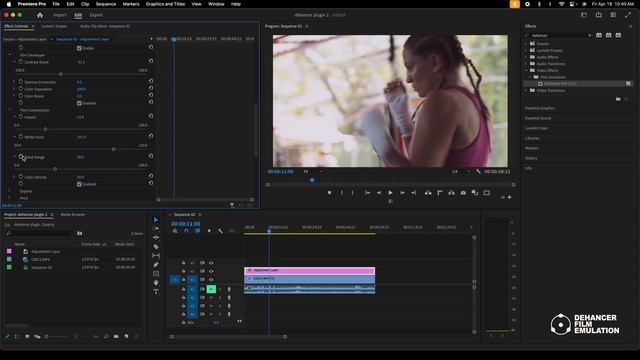Go to In point in Program monitor
Image resolution: width=640 pixels, height=360 pixels.
[x=368, y=193]
